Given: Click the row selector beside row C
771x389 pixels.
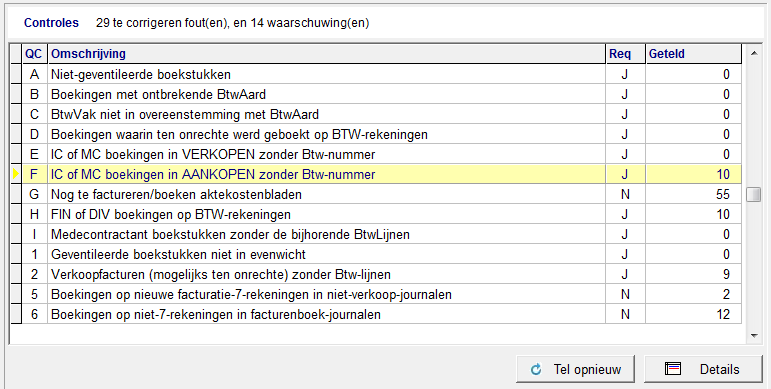Looking at the screenshot, I should 16,114.
